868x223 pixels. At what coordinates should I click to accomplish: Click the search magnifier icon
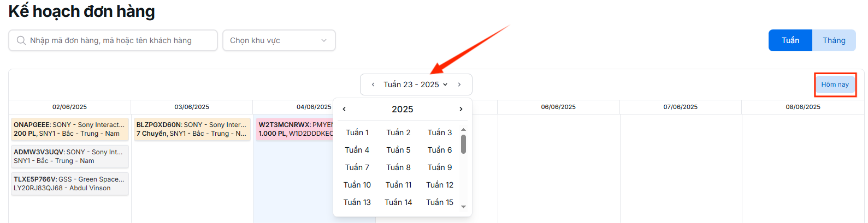tap(21, 40)
